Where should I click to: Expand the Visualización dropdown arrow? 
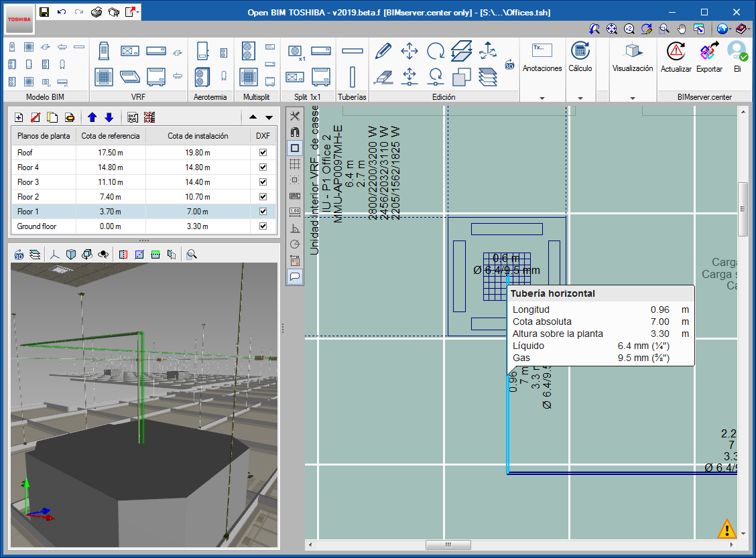(633, 98)
